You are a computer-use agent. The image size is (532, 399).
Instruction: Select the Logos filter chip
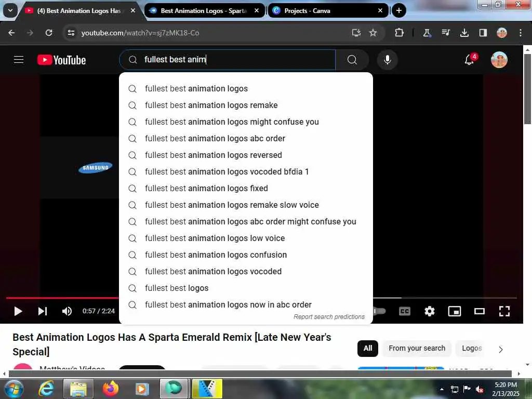coord(472,349)
